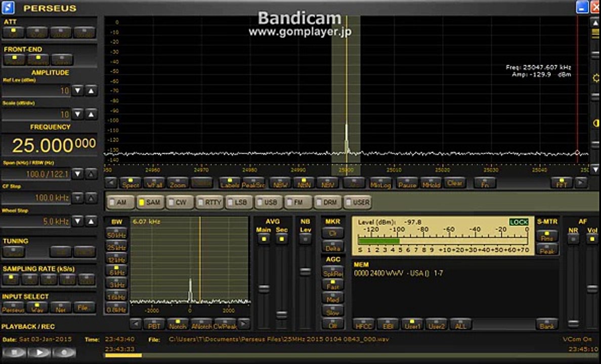Increase the Scale dB/div value
The width and height of the screenshot is (601, 364).
(91, 114)
